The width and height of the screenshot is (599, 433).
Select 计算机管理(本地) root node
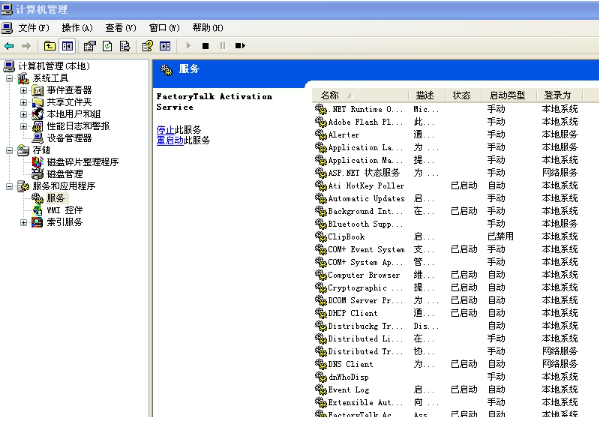(x=53, y=66)
